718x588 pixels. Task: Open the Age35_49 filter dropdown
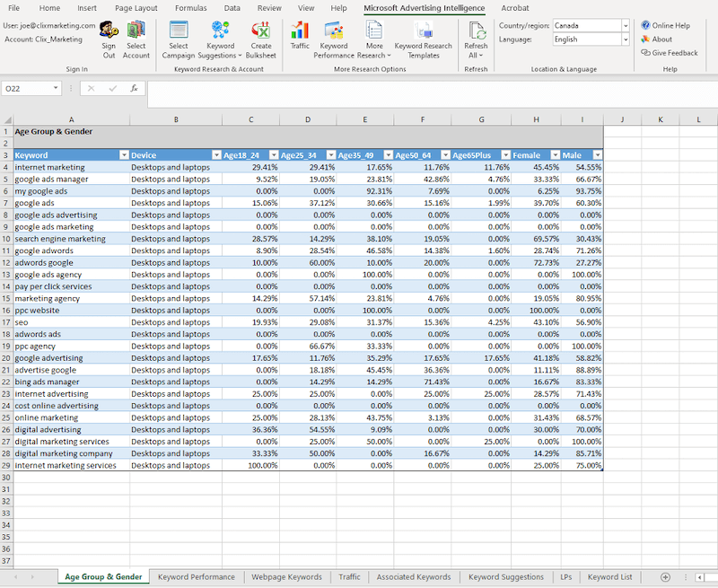click(x=388, y=155)
